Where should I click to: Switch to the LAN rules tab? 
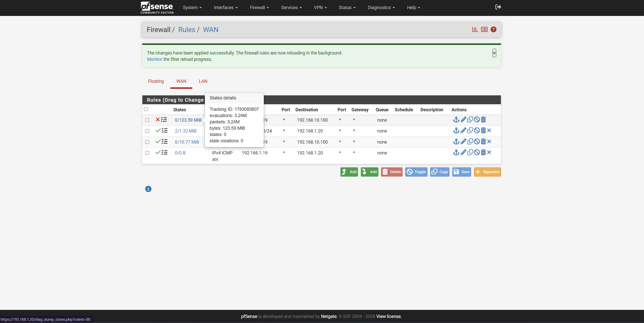click(x=203, y=81)
